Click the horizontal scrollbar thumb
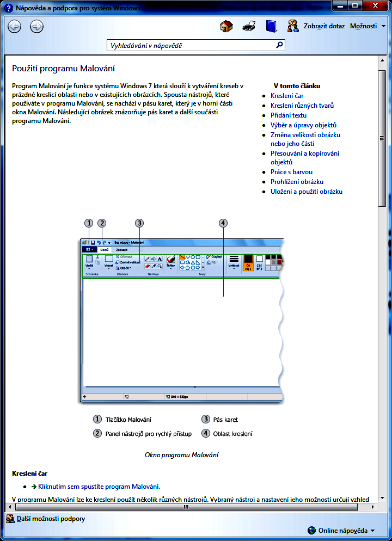This screenshot has width=392, height=541. tap(187, 507)
